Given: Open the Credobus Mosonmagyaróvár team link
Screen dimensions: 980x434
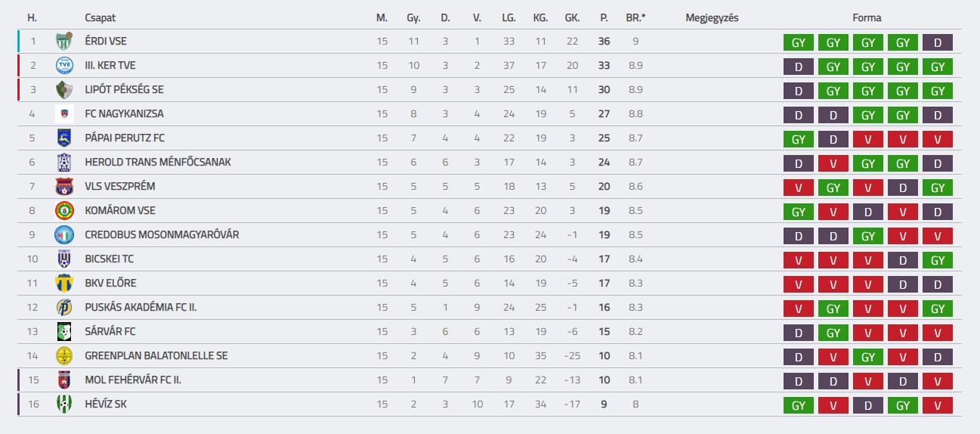Looking at the screenshot, I should [162, 235].
